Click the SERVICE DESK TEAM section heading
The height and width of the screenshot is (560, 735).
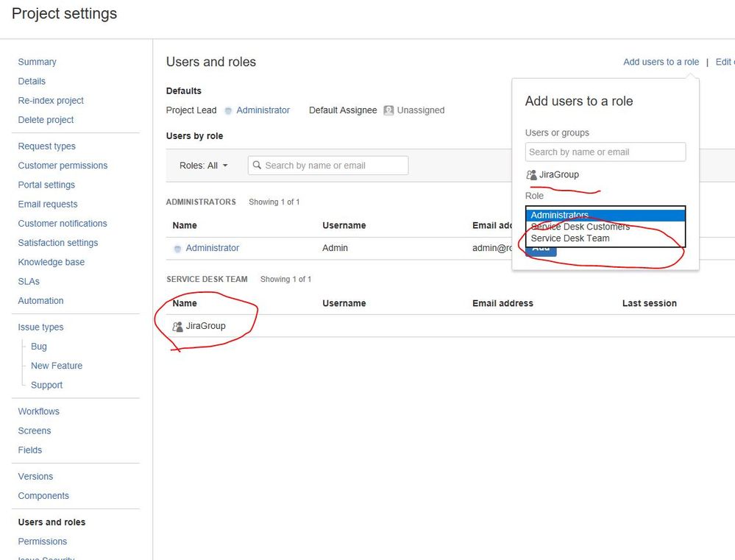(207, 279)
